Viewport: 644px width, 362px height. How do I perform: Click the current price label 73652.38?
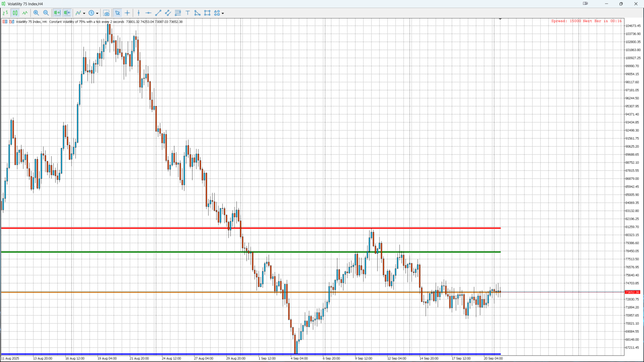632,292
